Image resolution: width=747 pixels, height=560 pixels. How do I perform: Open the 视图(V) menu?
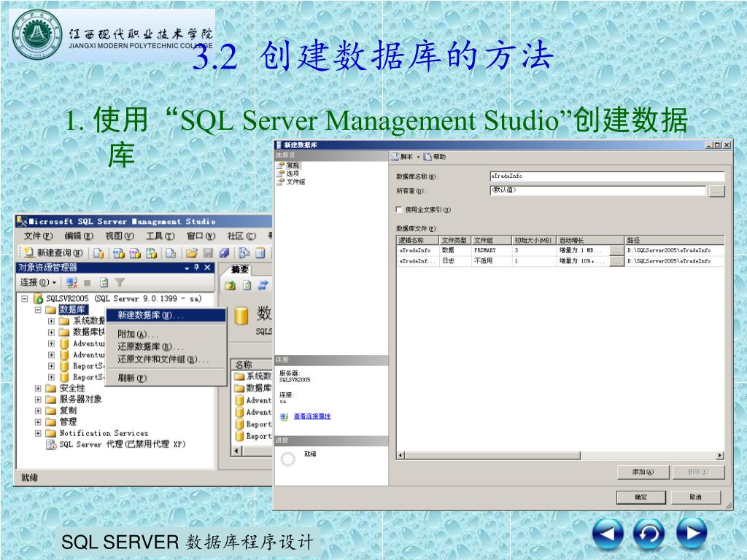point(120,236)
